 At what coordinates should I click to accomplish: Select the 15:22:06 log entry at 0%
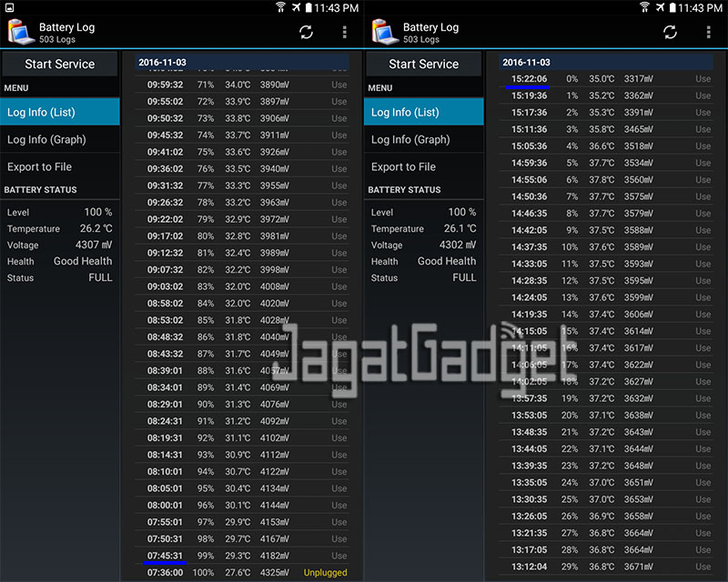606,79
